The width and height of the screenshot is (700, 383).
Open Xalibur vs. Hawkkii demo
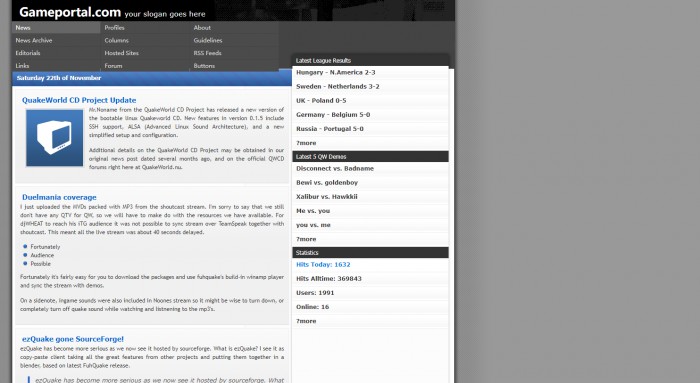[x=327, y=196]
